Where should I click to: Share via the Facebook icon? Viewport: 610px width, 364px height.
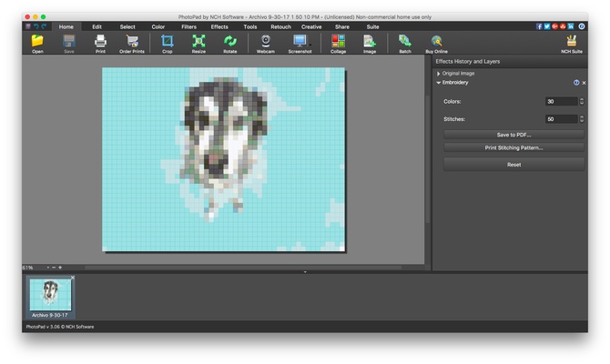(x=539, y=26)
